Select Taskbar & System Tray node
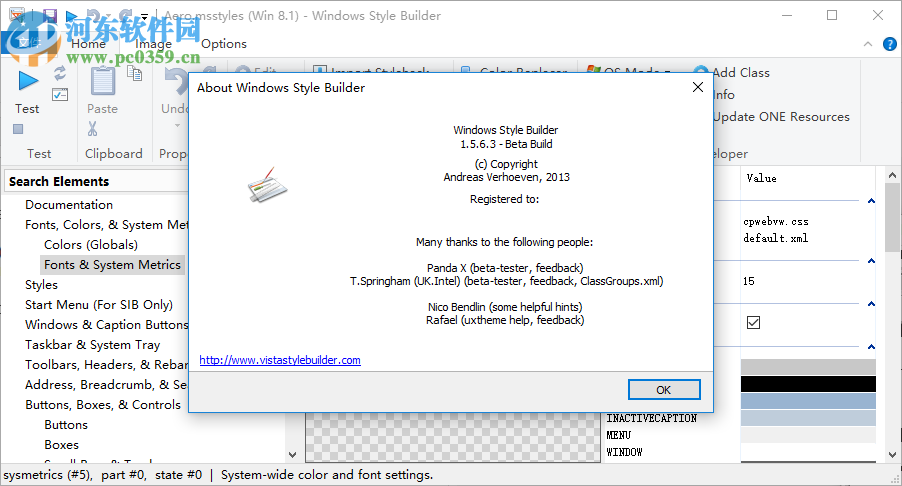This screenshot has width=902, height=486. 93,345
